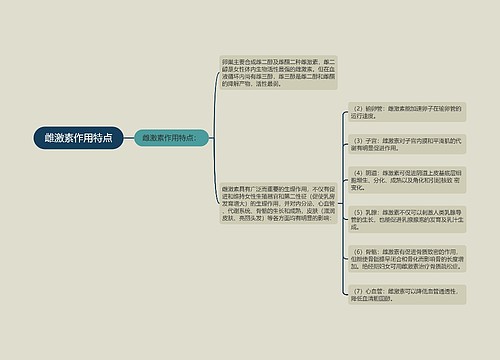Select the node (3) 子宫
This screenshot has height=360, width=500.
click(x=407, y=144)
